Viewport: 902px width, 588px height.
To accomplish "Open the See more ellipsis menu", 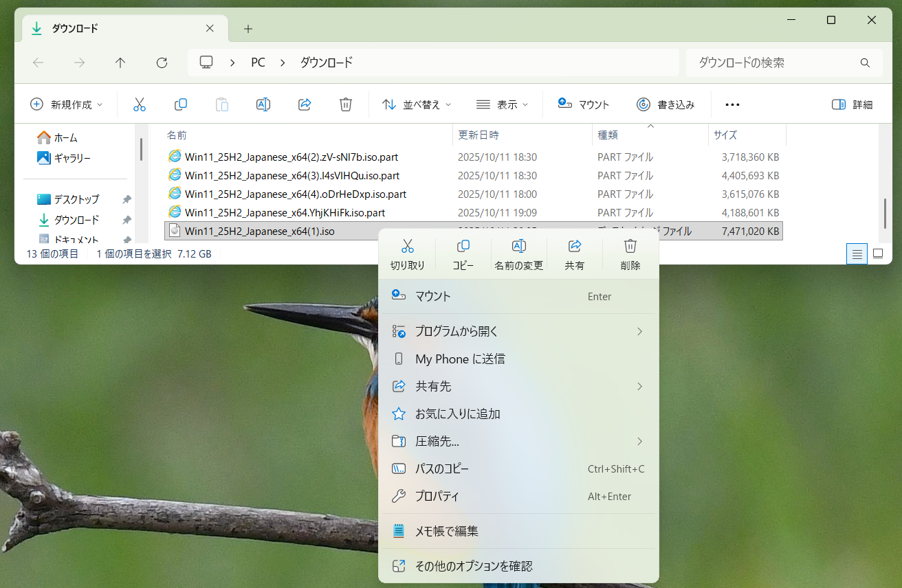I will point(731,104).
